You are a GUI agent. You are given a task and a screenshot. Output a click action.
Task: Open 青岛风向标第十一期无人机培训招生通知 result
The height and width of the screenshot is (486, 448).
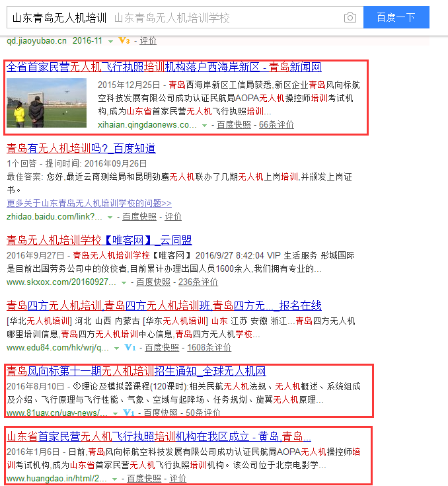(136, 371)
